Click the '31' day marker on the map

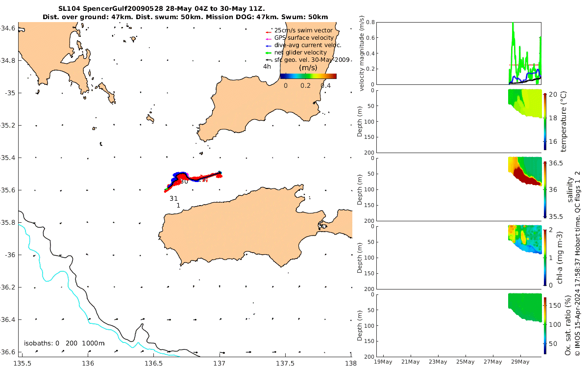[x=173, y=198]
